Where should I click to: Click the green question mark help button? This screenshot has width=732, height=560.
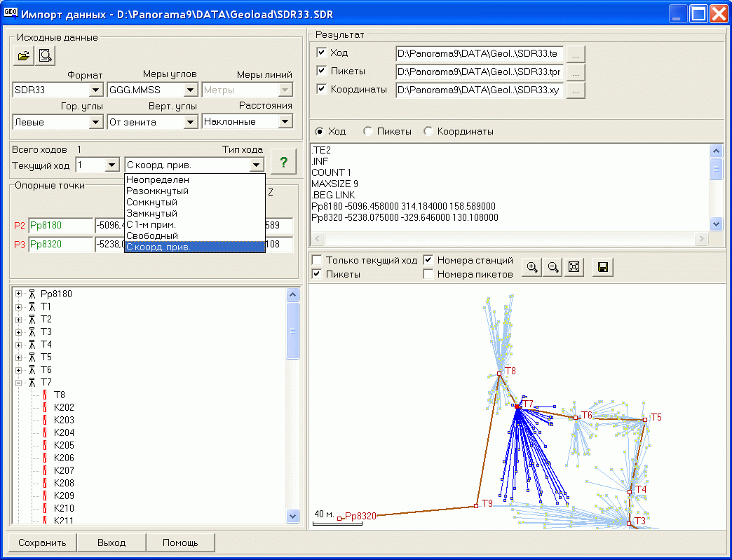point(283,162)
